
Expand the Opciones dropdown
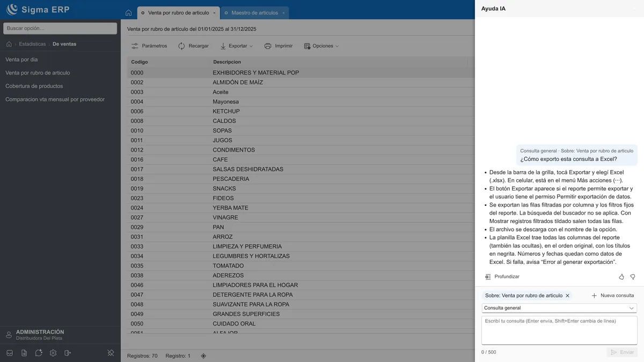tap(321, 46)
